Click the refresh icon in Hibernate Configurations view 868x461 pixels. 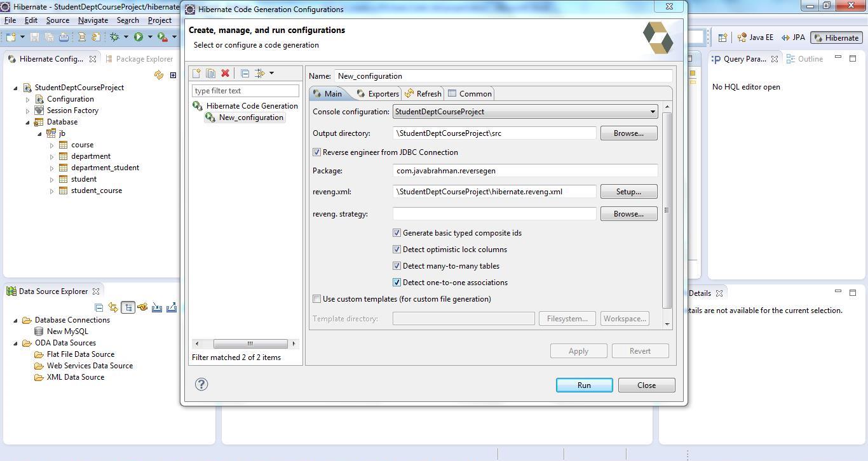tap(159, 75)
